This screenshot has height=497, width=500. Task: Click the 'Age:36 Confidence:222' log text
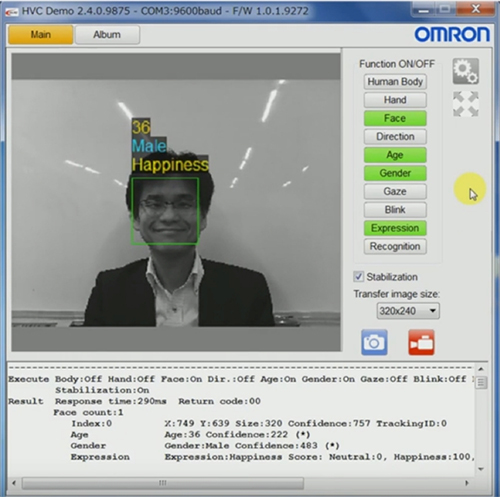coord(226,435)
